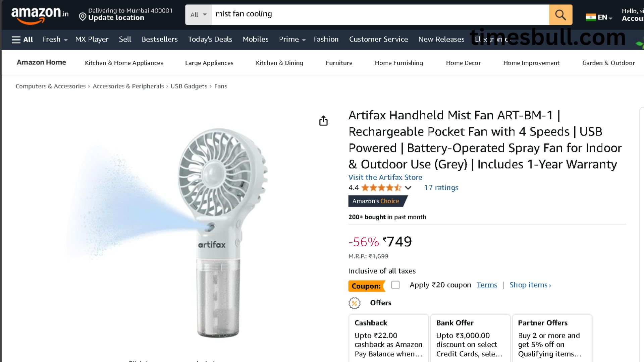Click the star rating icons

point(381,188)
